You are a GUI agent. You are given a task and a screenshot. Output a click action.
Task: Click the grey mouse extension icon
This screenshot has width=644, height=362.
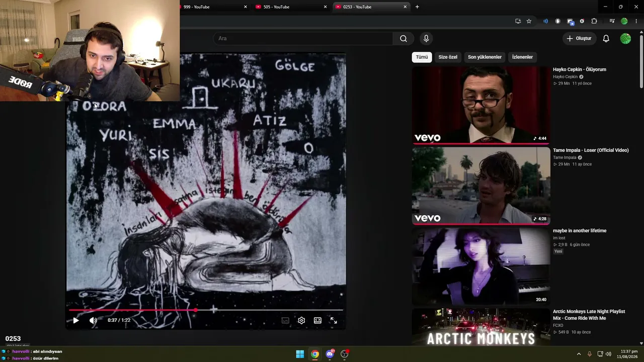tap(557, 21)
